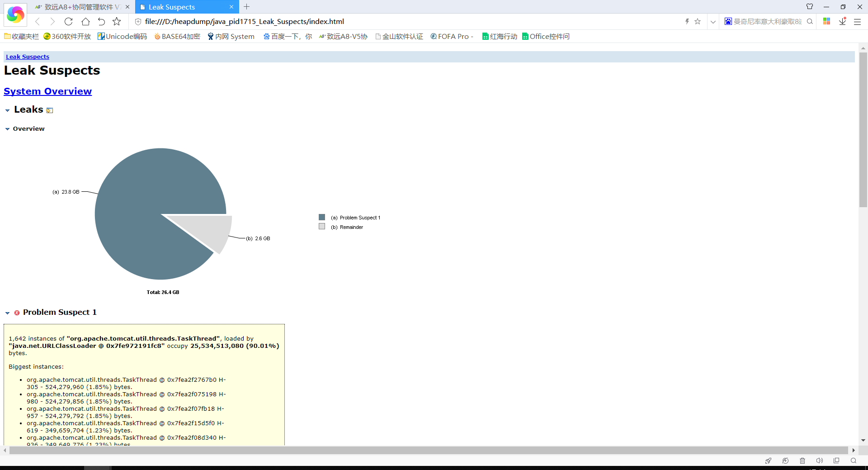Open the 内网 System bookmark

tap(231, 36)
